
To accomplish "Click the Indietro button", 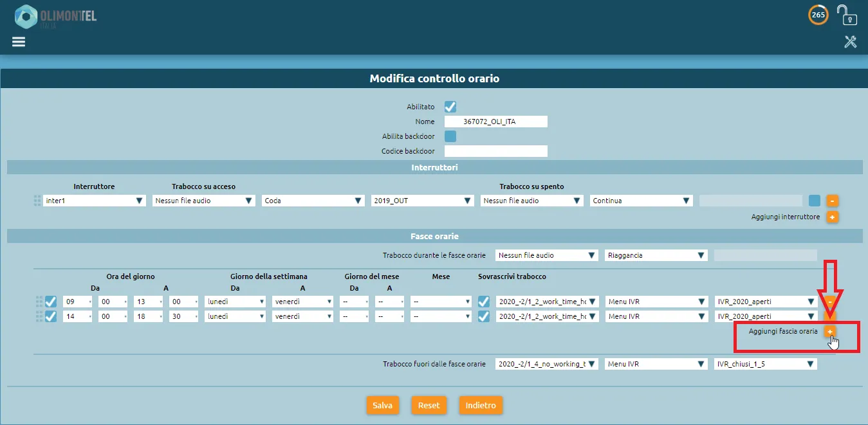I will coord(481,406).
